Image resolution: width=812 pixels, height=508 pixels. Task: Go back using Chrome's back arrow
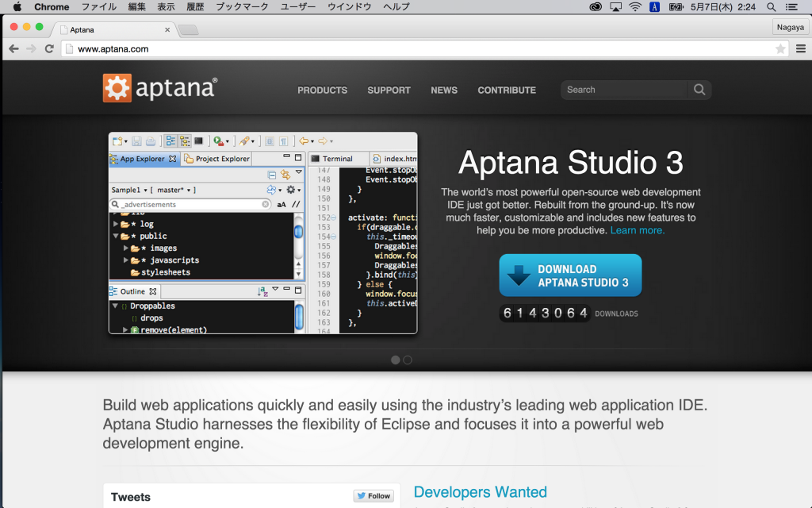point(14,48)
